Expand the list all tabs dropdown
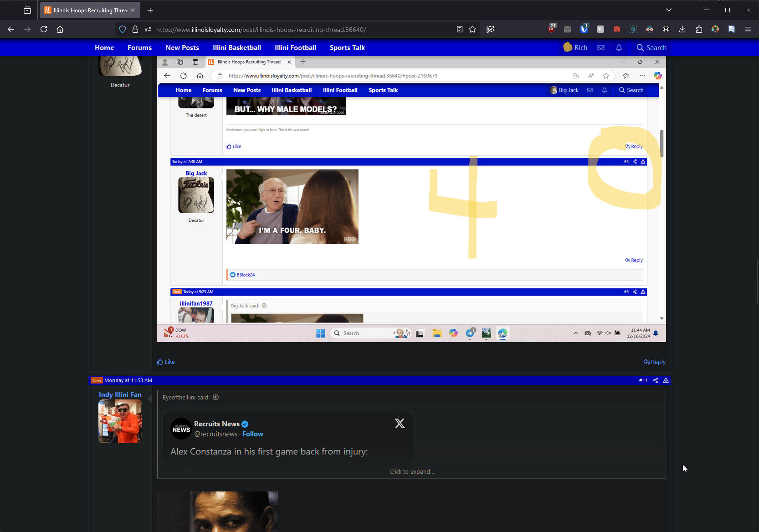 coord(668,10)
